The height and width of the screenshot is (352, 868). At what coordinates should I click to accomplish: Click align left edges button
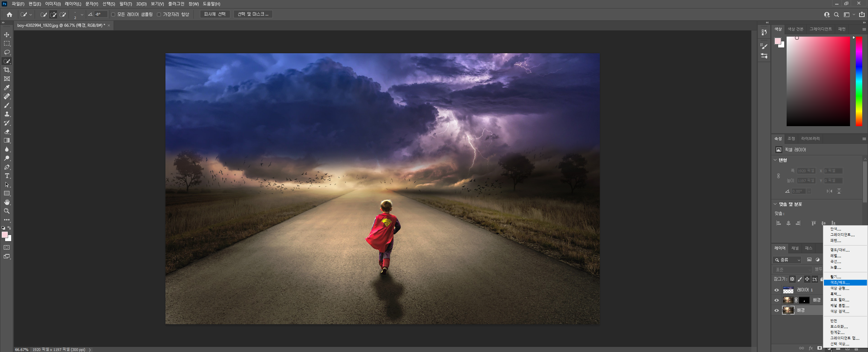coord(779,223)
